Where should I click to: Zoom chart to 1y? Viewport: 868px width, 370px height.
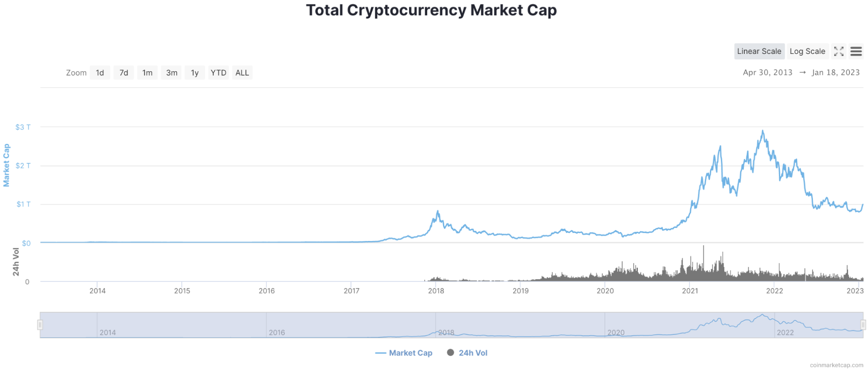point(195,73)
